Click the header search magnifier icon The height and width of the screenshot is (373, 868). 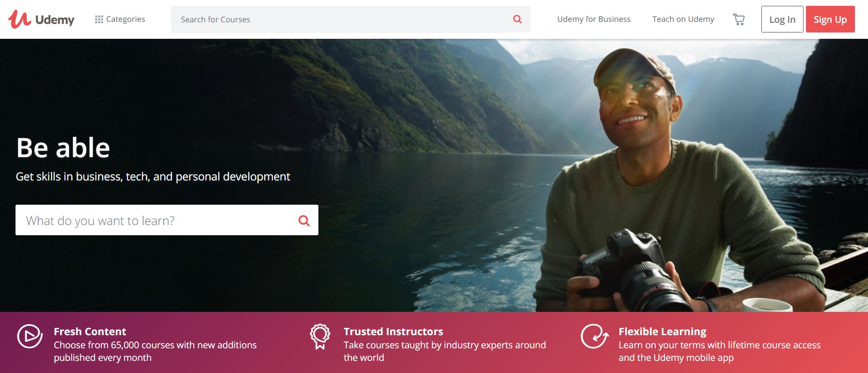click(x=518, y=19)
